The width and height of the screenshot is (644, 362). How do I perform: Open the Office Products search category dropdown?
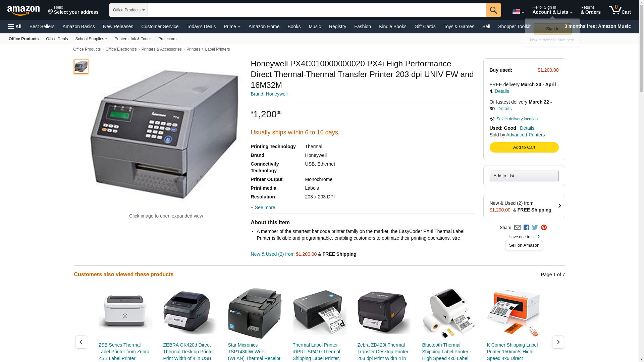128,10
